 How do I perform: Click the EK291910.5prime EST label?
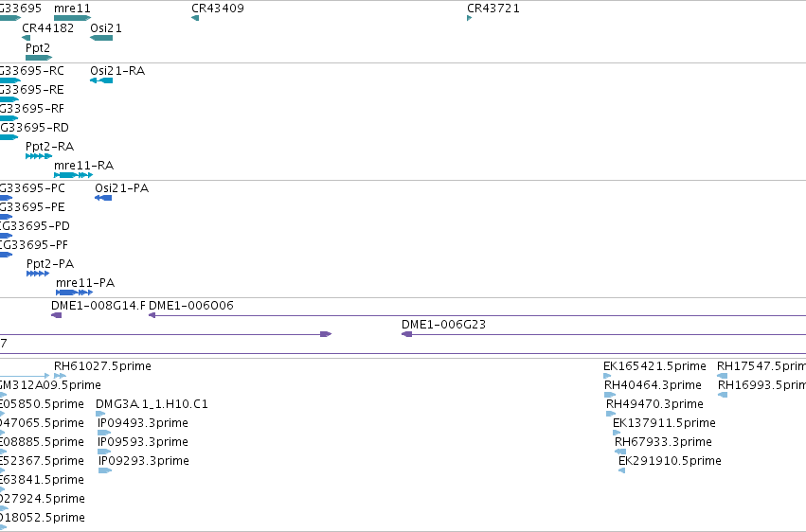pyautogui.click(x=670, y=461)
